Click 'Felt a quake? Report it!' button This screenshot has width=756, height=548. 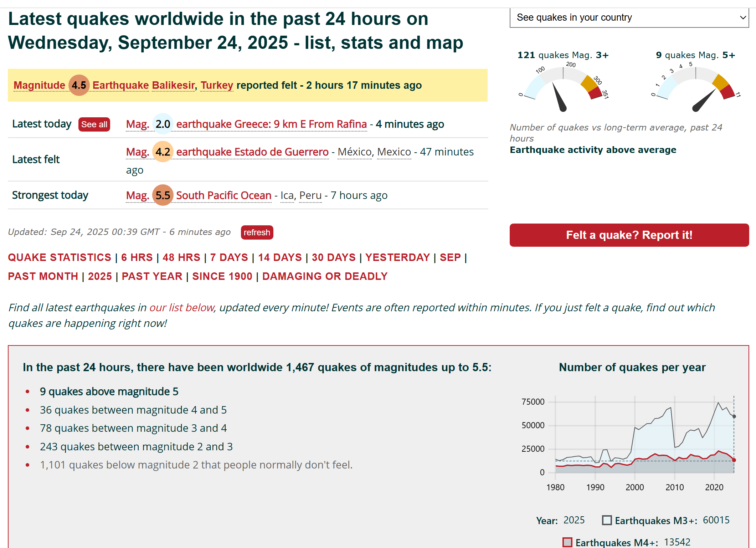[x=629, y=235]
